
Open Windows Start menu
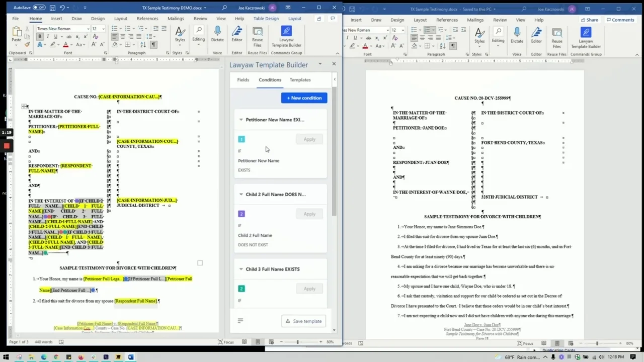6,357
